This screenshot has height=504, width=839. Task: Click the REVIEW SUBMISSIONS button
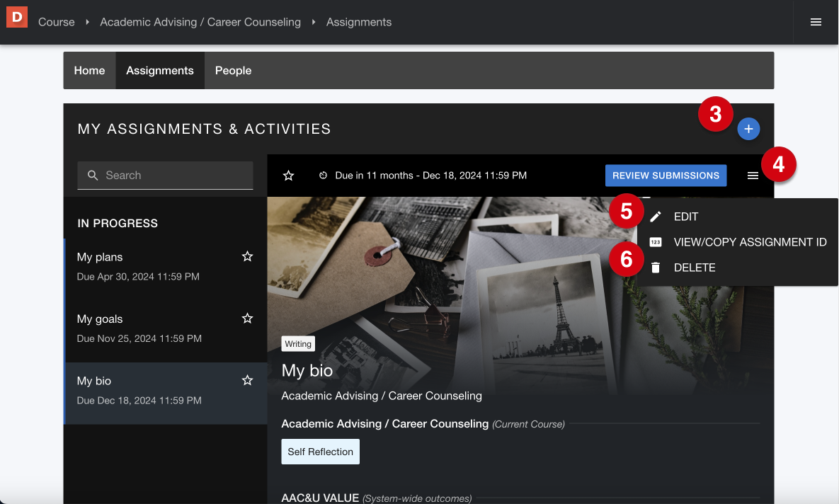tap(666, 176)
